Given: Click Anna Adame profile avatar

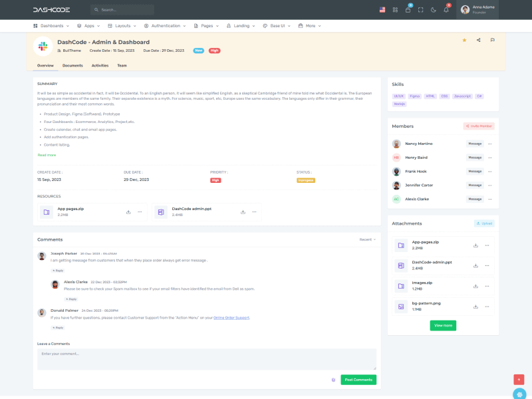Looking at the screenshot, I should point(465,10).
